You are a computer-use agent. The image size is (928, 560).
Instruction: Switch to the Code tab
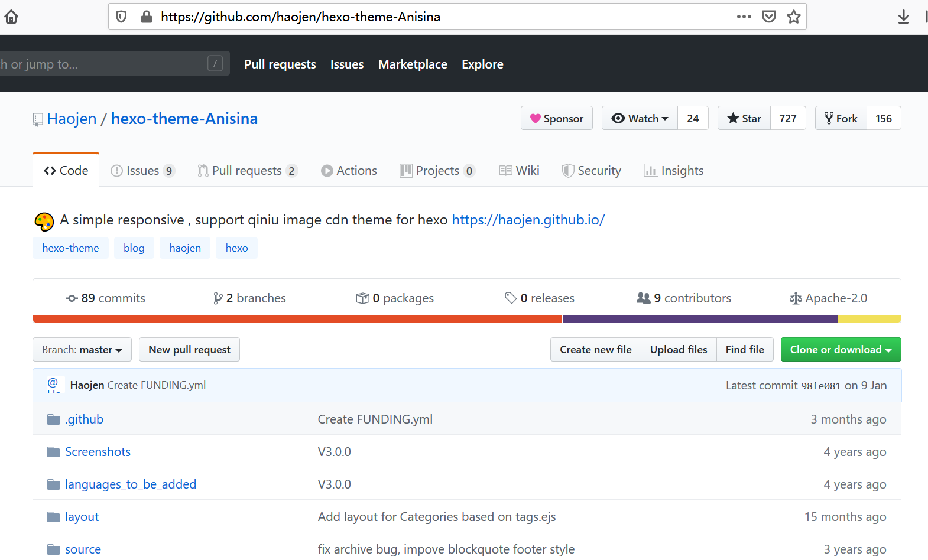point(66,171)
